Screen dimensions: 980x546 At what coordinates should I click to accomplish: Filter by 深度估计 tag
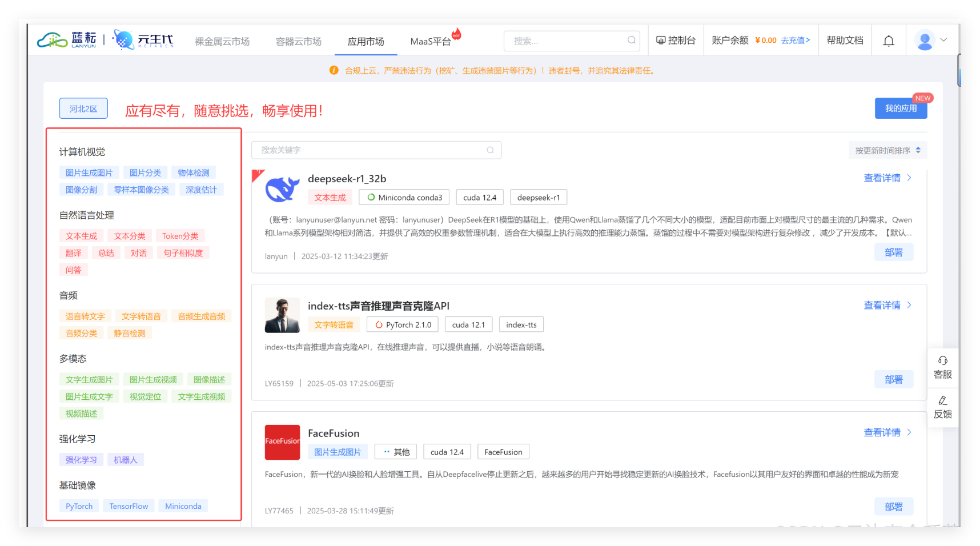[x=201, y=190]
